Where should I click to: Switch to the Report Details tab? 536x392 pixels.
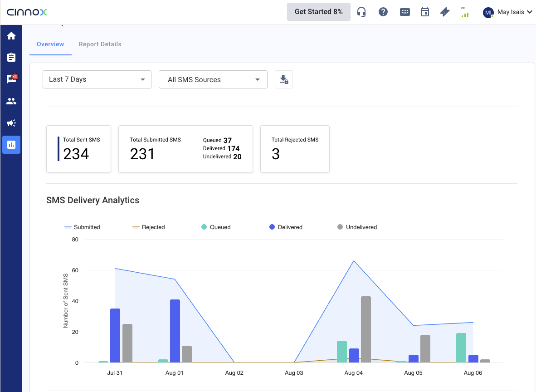pyautogui.click(x=100, y=44)
